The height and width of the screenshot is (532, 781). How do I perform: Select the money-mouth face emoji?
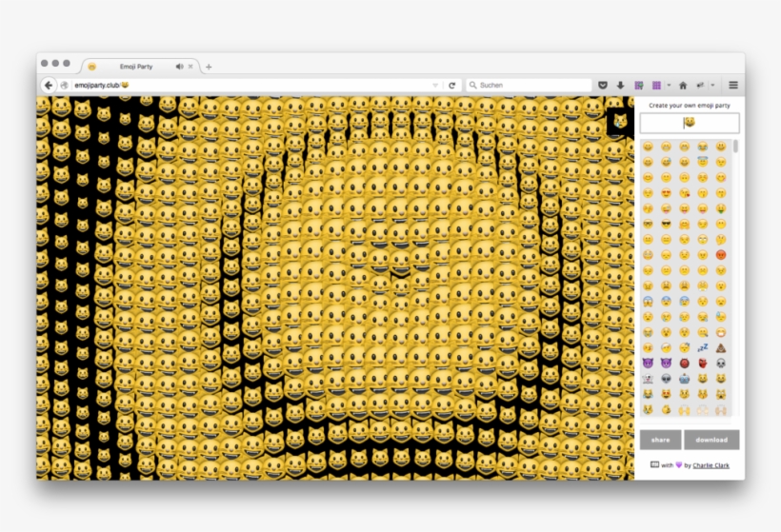721,208
